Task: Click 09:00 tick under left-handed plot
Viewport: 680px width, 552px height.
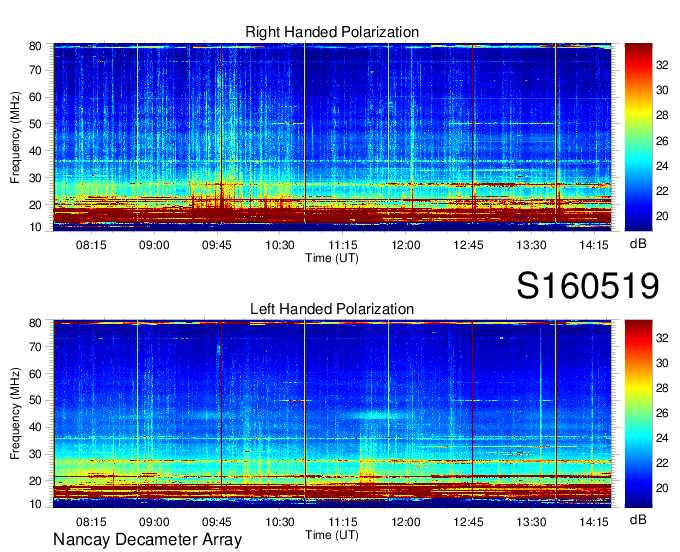Action: click(x=154, y=522)
